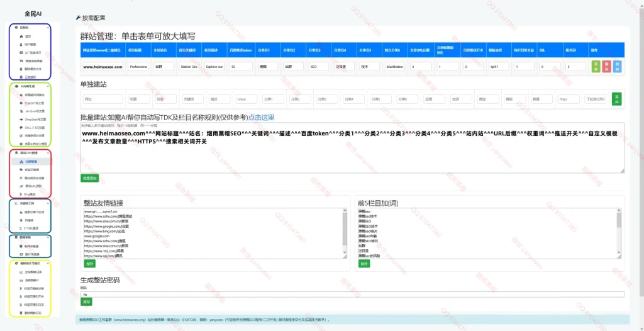The image size is (644, 331).
Task: Open the 点击这里 link
Action: click(261, 117)
